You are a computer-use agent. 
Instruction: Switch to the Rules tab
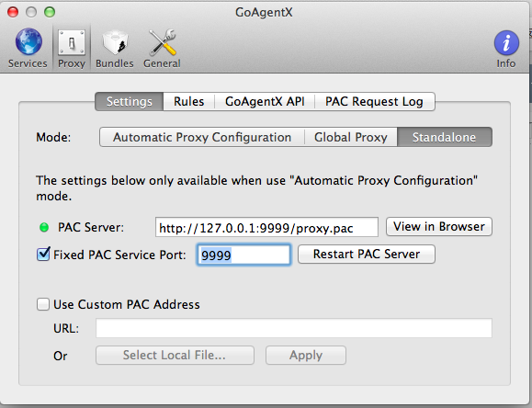point(188,101)
